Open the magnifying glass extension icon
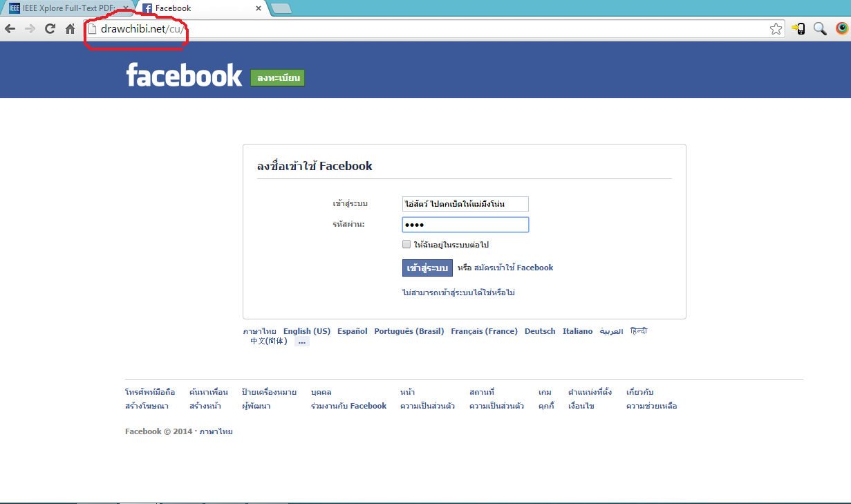Image resolution: width=851 pixels, height=504 pixels. (820, 28)
